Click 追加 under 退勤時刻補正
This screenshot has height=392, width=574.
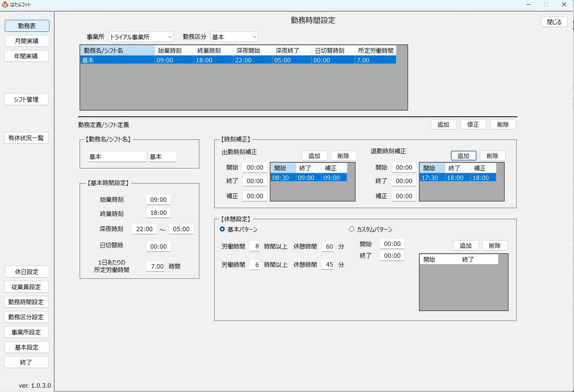[x=463, y=156]
